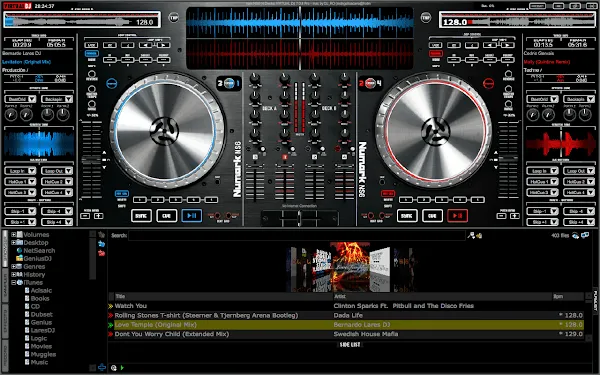Click the green play arrow at browser bottom
Screen dimensions: 600x375
(122, 368)
